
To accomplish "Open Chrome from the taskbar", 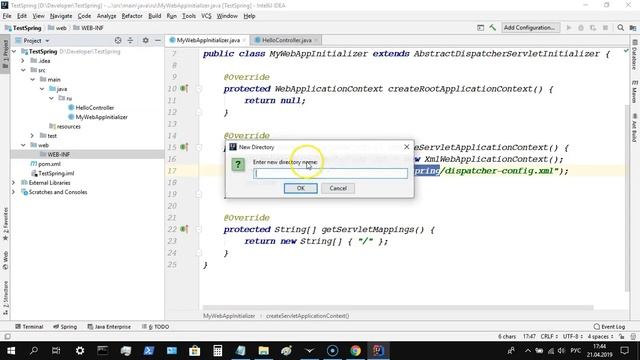I will [355, 351].
